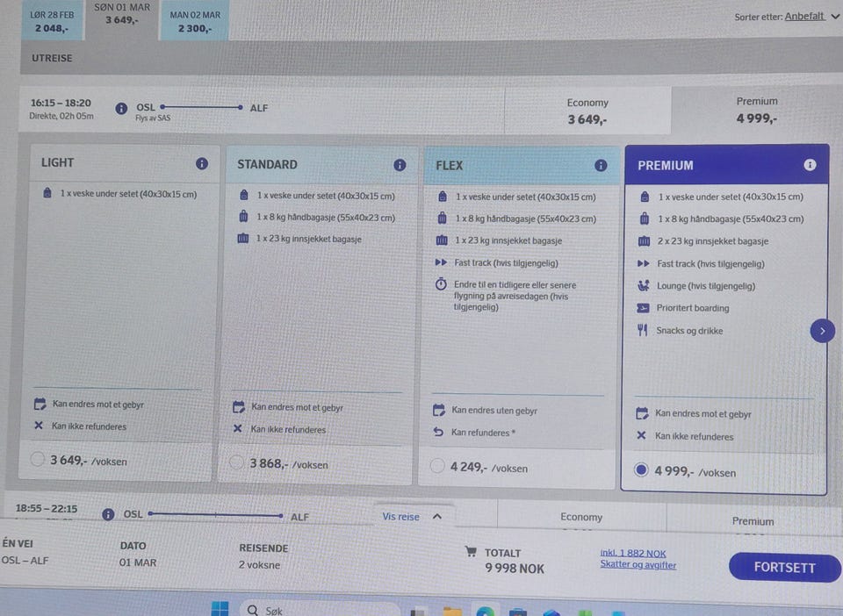843x616 pixels.
Task: Click FLEX fare card header
Action: pyautogui.click(x=522, y=166)
